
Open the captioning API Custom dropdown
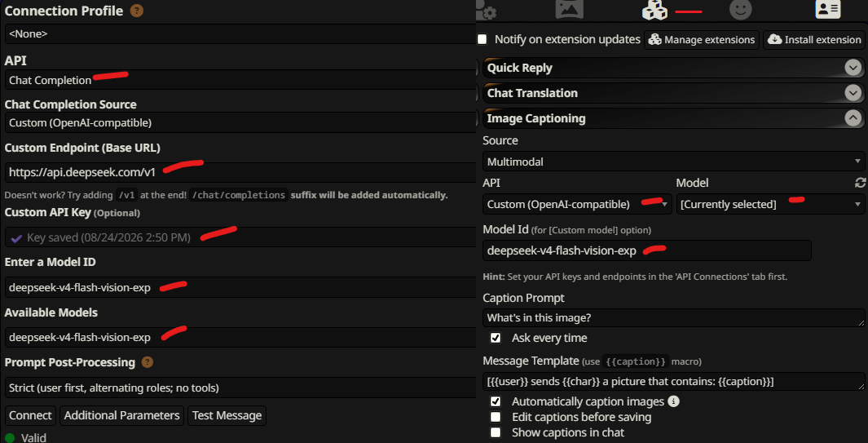[x=577, y=204]
